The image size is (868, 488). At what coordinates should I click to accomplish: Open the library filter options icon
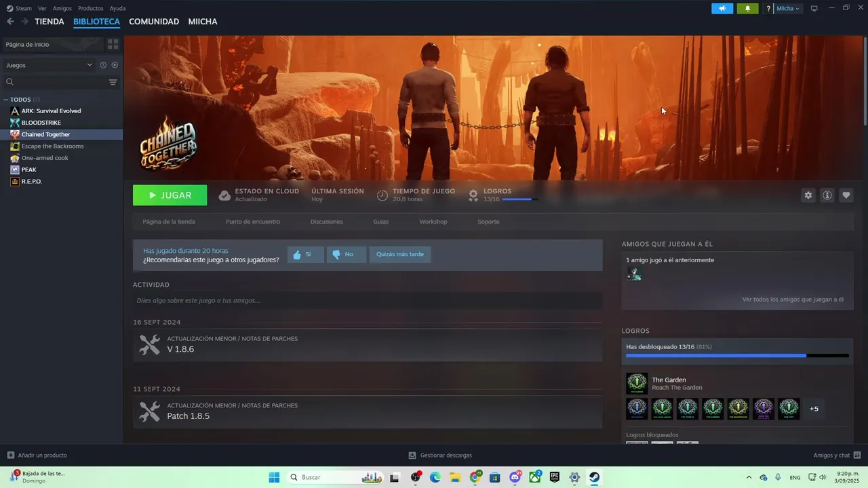point(113,82)
